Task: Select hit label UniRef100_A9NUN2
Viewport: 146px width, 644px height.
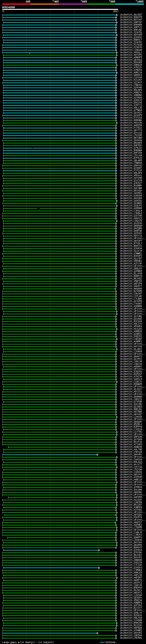Action: pos(131,95)
